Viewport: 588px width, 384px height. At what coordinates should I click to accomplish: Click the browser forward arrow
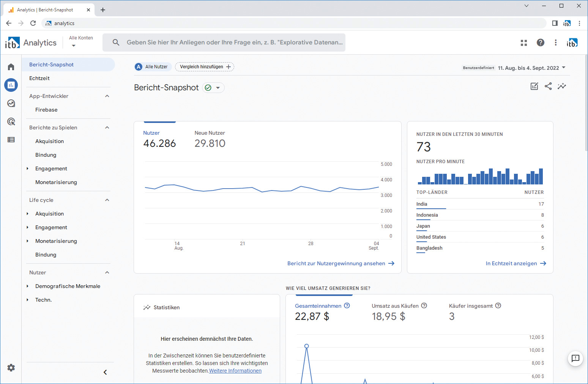coord(21,23)
